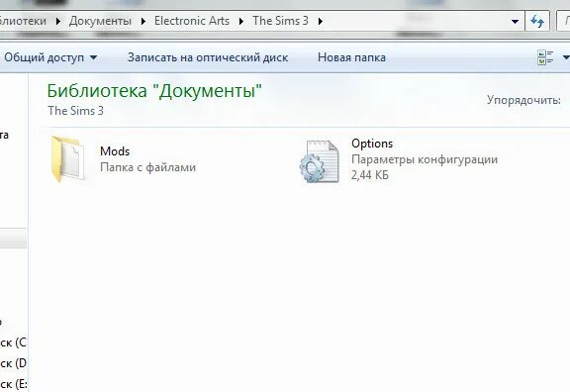Create folder with Новая папка button
The width and height of the screenshot is (570, 392).
click(351, 57)
